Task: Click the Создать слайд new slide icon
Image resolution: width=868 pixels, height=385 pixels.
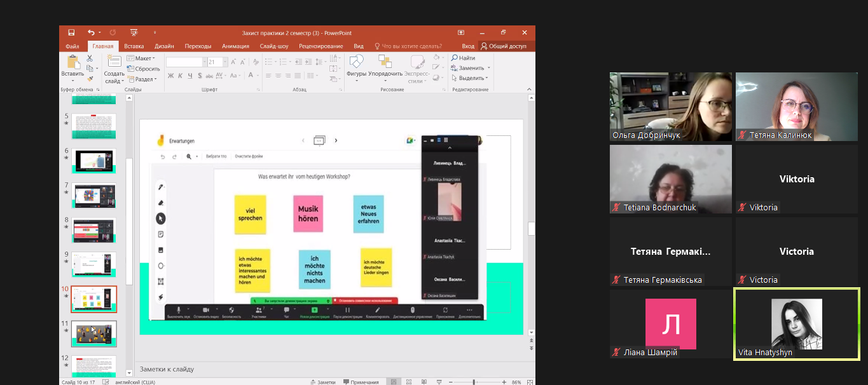Action: 114,63
